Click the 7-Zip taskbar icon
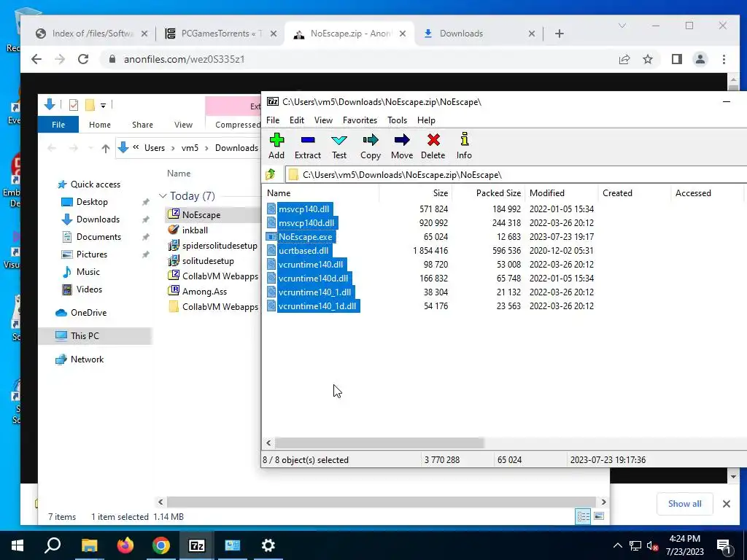This screenshot has width=747, height=560. tap(197, 545)
